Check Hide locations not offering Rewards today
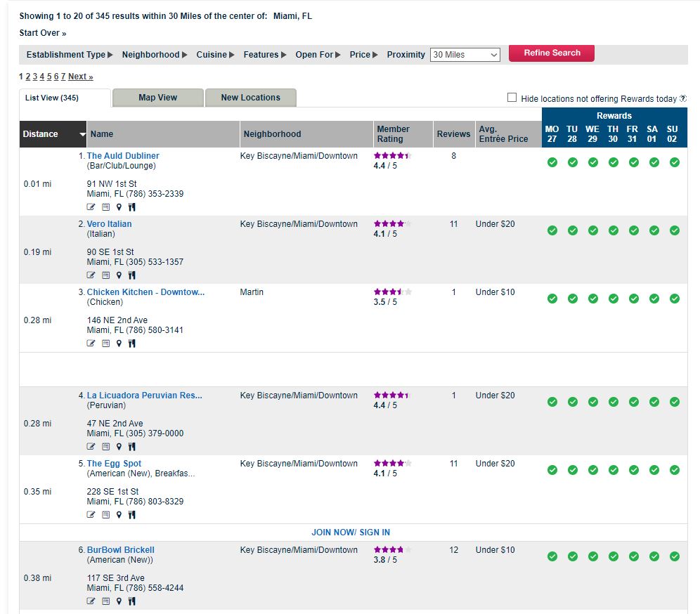 [512, 98]
